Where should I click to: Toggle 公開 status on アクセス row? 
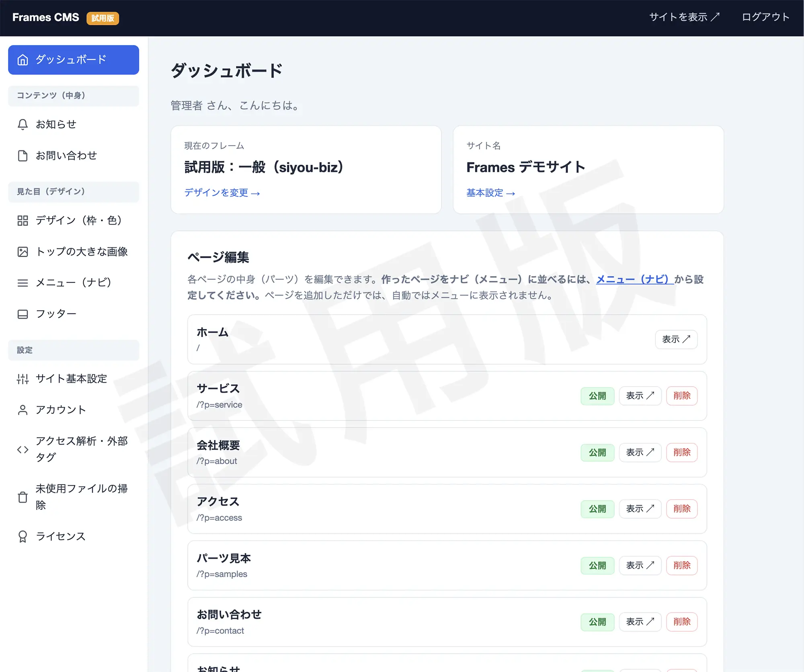click(x=597, y=509)
